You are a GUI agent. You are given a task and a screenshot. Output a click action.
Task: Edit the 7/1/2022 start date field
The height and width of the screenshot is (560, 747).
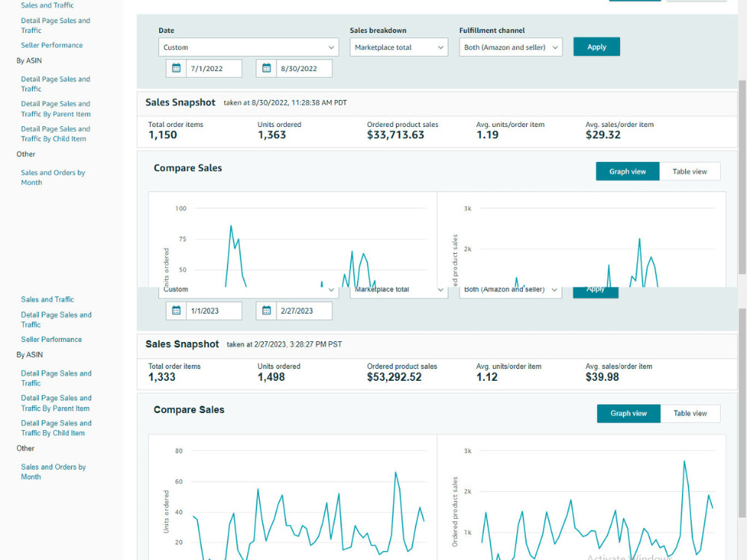click(x=214, y=68)
